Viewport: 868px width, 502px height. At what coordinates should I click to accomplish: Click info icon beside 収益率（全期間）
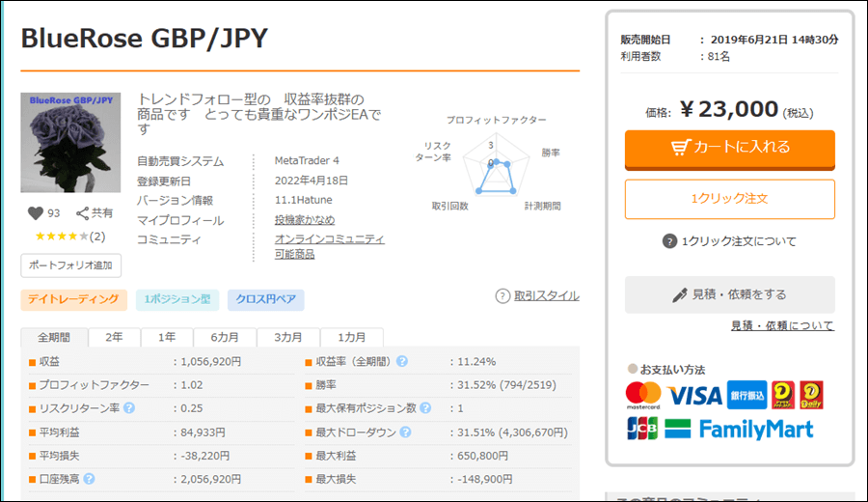402,361
